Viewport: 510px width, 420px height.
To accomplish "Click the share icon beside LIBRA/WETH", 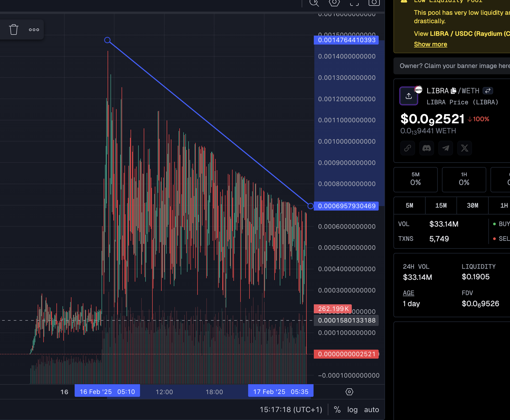I will [x=409, y=96].
